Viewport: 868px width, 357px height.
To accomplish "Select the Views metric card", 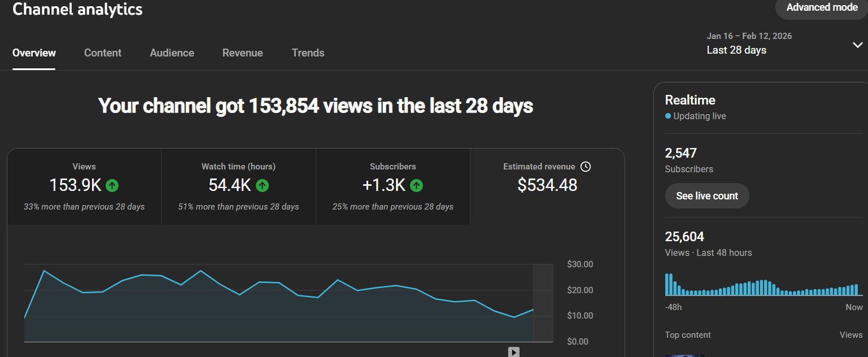I will point(84,186).
